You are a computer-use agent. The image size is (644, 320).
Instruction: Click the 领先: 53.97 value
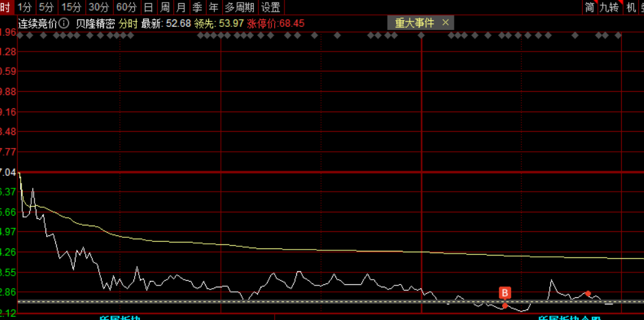click(219, 23)
